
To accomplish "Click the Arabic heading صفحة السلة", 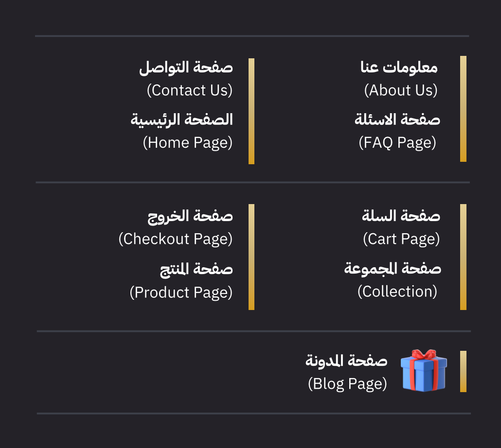I will click(401, 216).
